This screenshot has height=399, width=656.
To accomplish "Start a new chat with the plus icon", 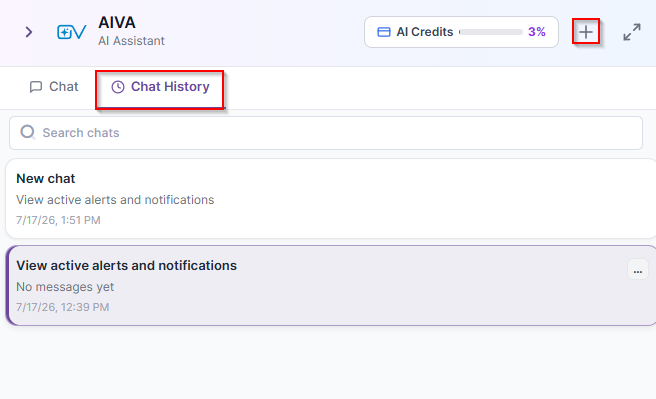I will [x=586, y=31].
